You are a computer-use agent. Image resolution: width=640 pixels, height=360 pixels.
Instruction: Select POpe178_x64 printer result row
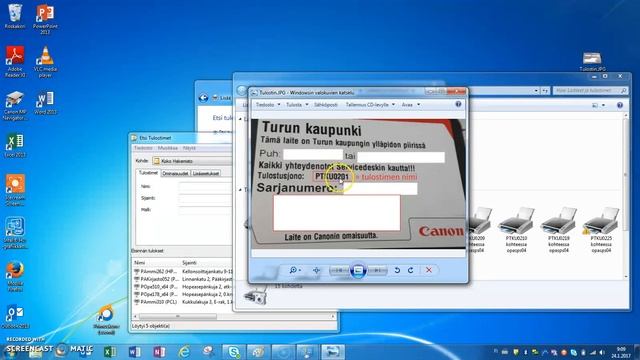tap(183, 294)
